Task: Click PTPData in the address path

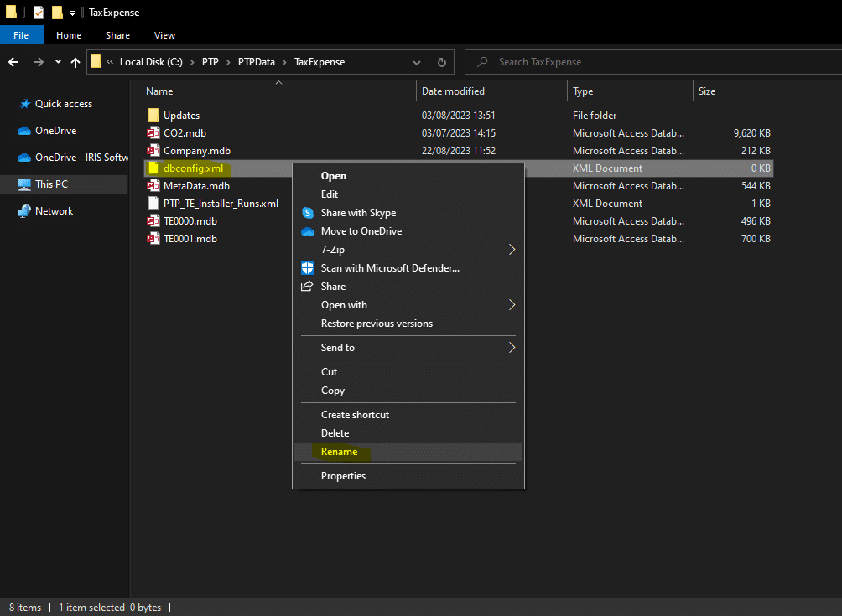Action: point(256,62)
